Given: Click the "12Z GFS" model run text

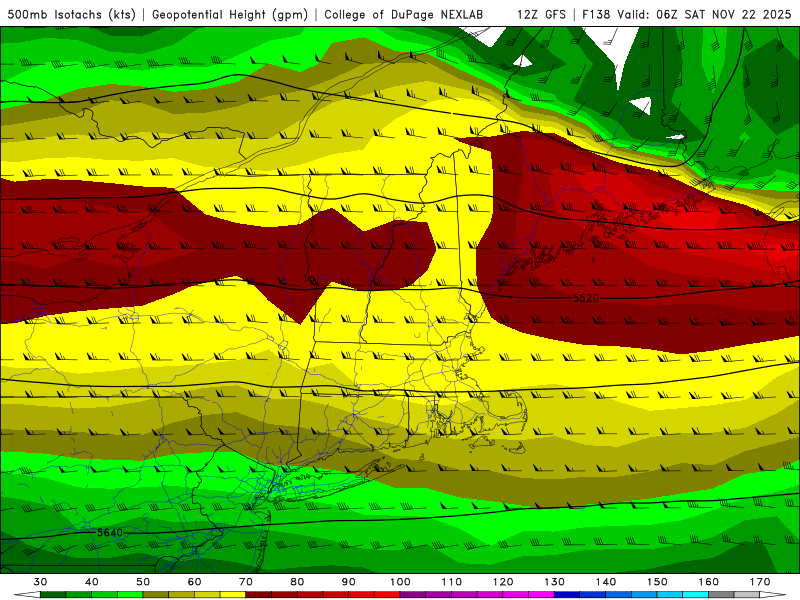Looking at the screenshot, I should point(541,14).
